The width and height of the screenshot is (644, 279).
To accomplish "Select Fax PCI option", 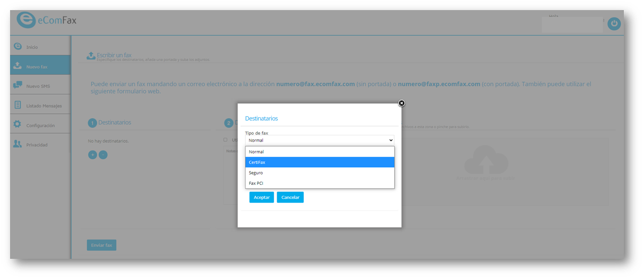I will pyautogui.click(x=320, y=183).
